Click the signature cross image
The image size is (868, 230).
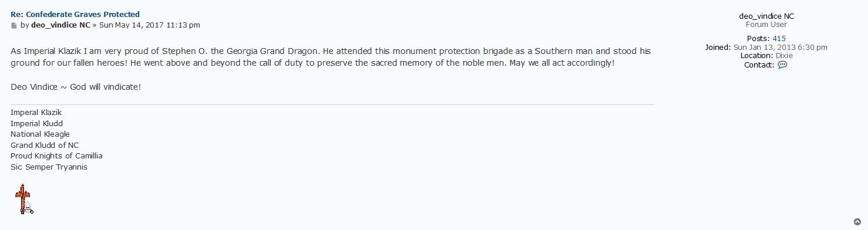23,199
